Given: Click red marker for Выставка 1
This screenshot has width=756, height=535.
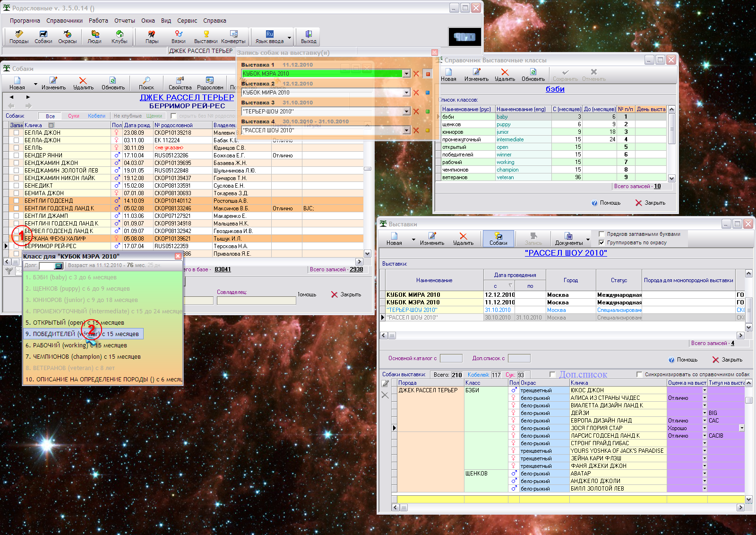Looking at the screenshot, I should tap(428, 74).
